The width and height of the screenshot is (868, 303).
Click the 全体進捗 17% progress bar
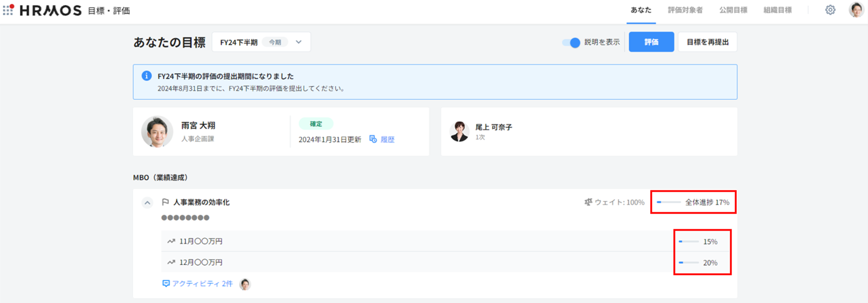[668, 202]
